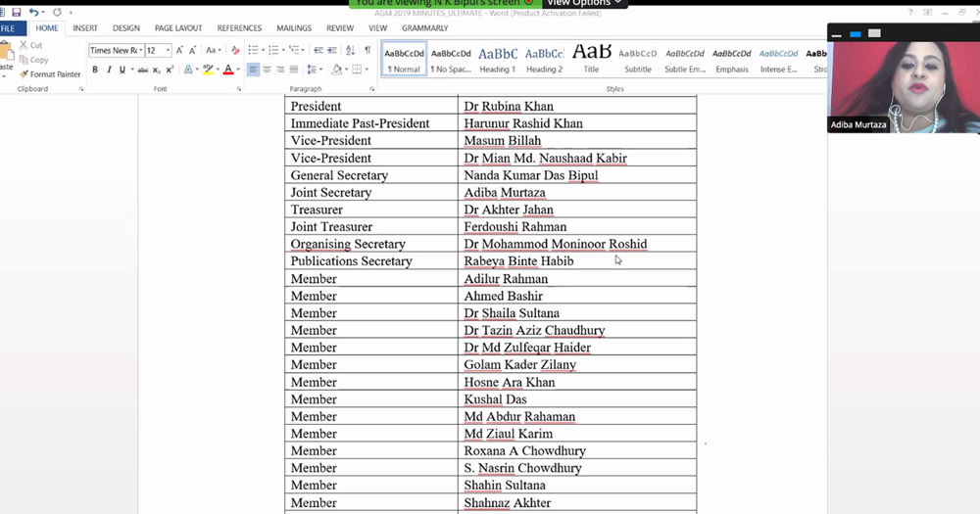
Task: Toggle bold formatting
Action: (95, 70)
